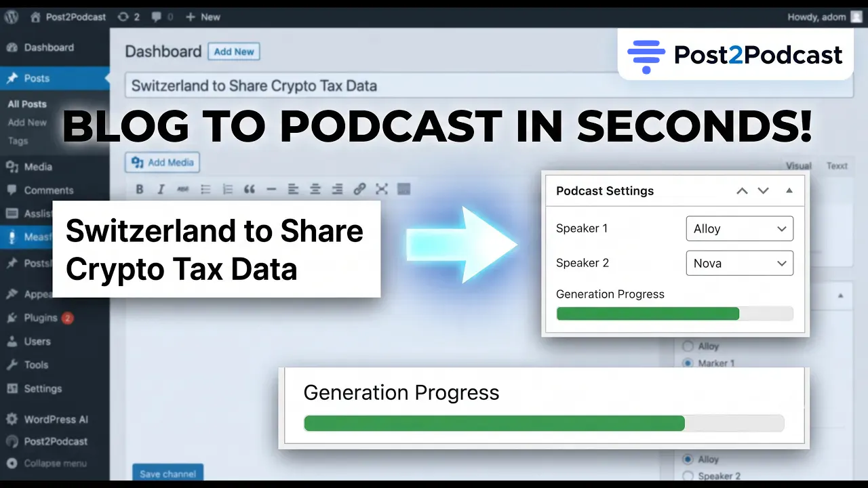The image size is (868, 488).
Task: Insert a bulleted list
Action: pos(205,189)
